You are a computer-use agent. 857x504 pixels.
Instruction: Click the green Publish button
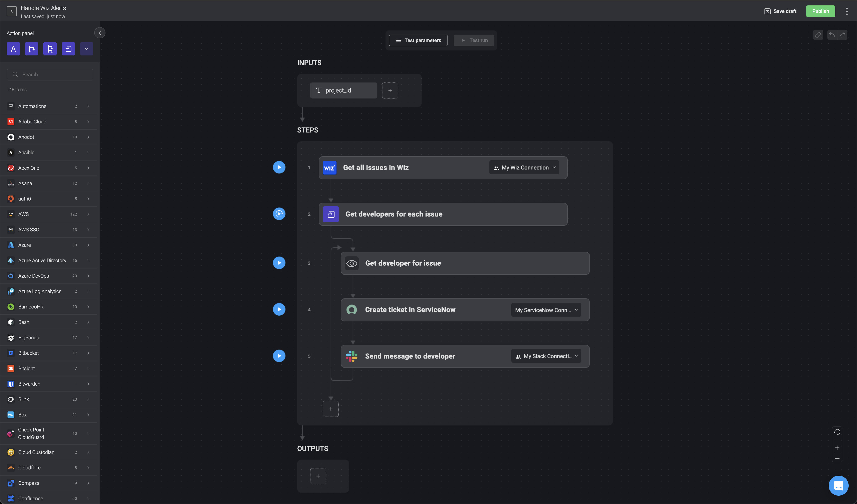click(820, 11)
